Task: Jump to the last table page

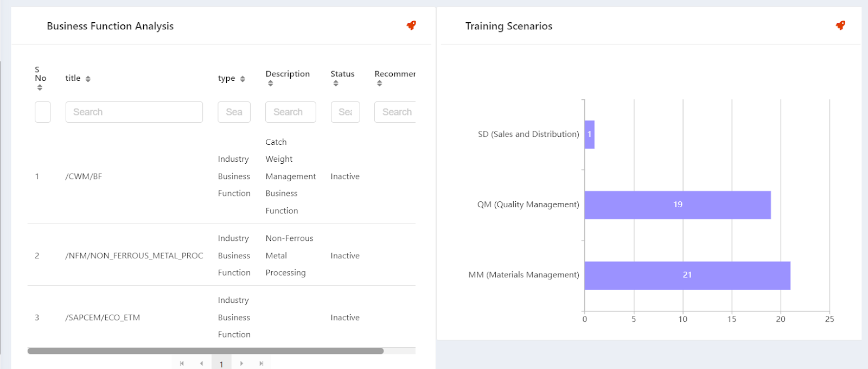Action: click(x=261, y=364)
